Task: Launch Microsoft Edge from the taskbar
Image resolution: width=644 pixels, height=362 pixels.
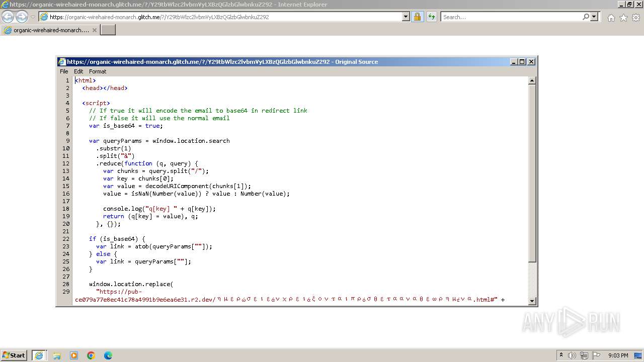Action: click(x=108, y=355)
